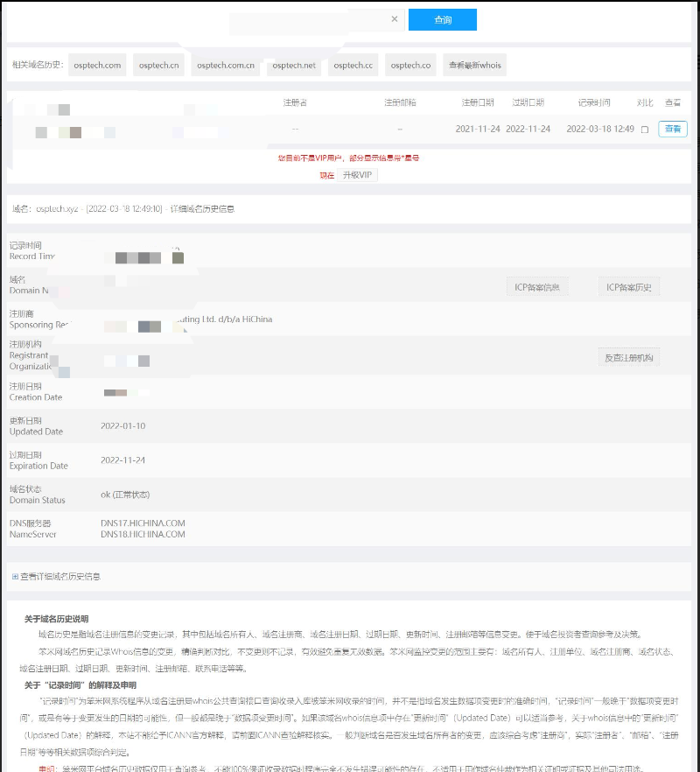700x772 pixels.
Task: Open related domain osptech.com.cn
Action: coord(226,65)
